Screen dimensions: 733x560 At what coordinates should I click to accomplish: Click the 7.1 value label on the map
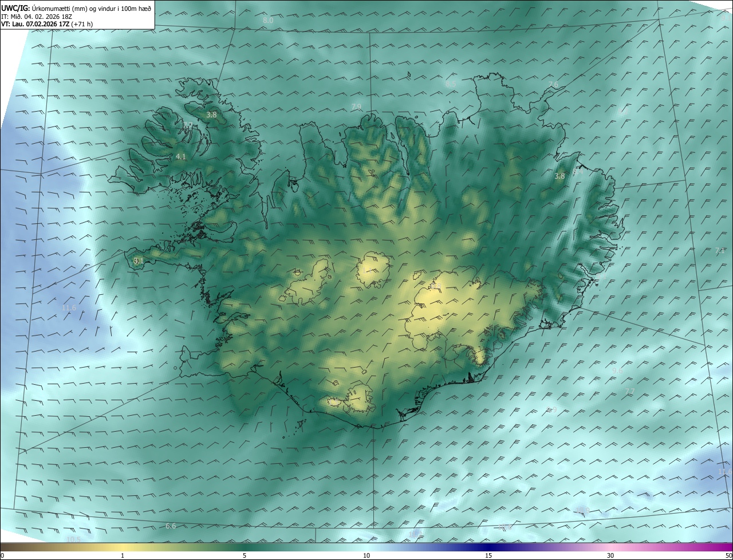720,251
